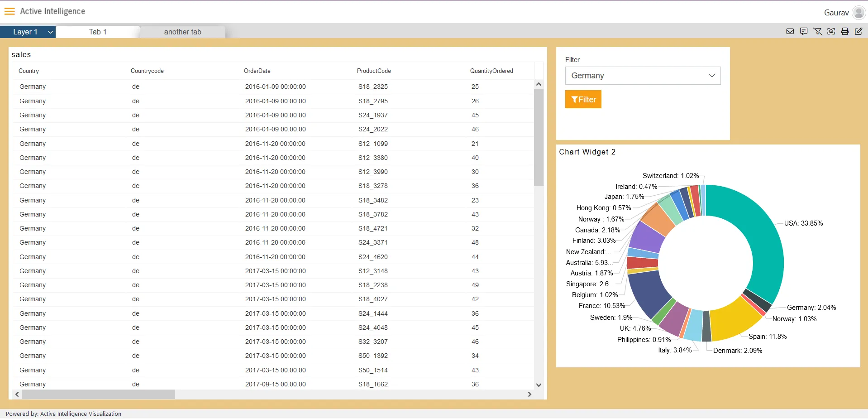
Task: Open the hamburger navigation menu
Action: pos(10,11)
